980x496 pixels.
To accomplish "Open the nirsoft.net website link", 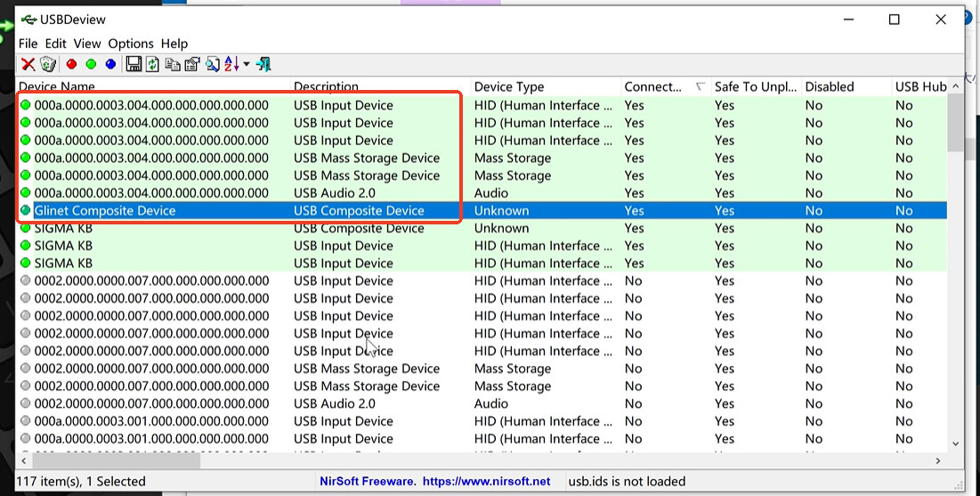I will (x=486, y=482).
